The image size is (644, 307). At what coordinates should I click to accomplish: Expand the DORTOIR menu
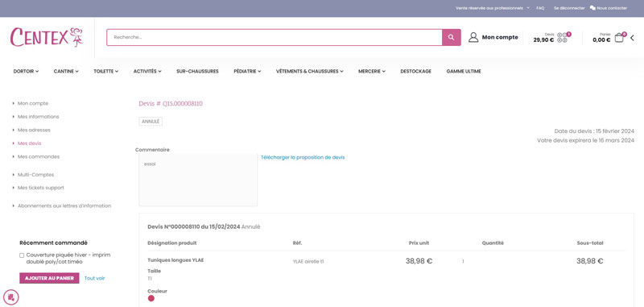point(26,71)
